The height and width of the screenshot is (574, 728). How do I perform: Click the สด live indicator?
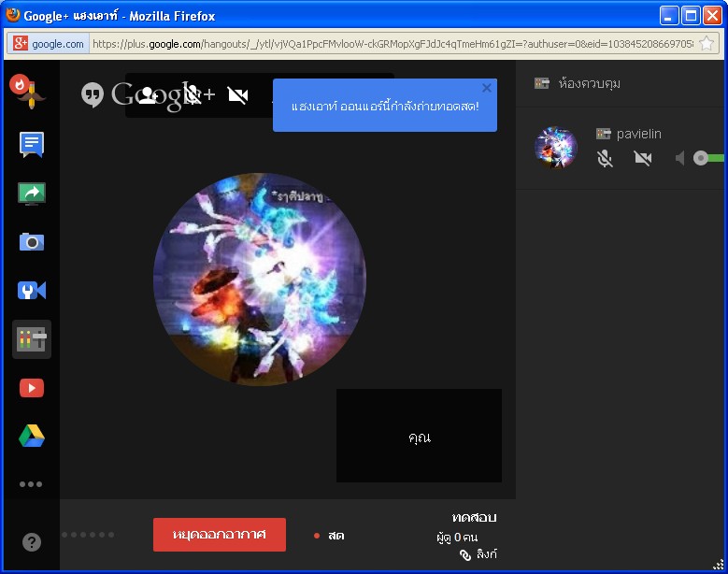(x=329, y=536)
